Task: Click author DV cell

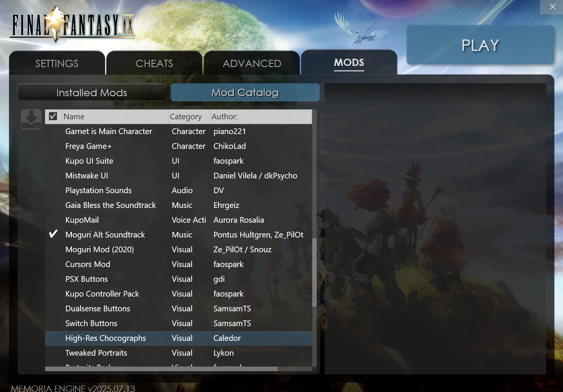Action: pyautogui.click(x=219, y=191)
